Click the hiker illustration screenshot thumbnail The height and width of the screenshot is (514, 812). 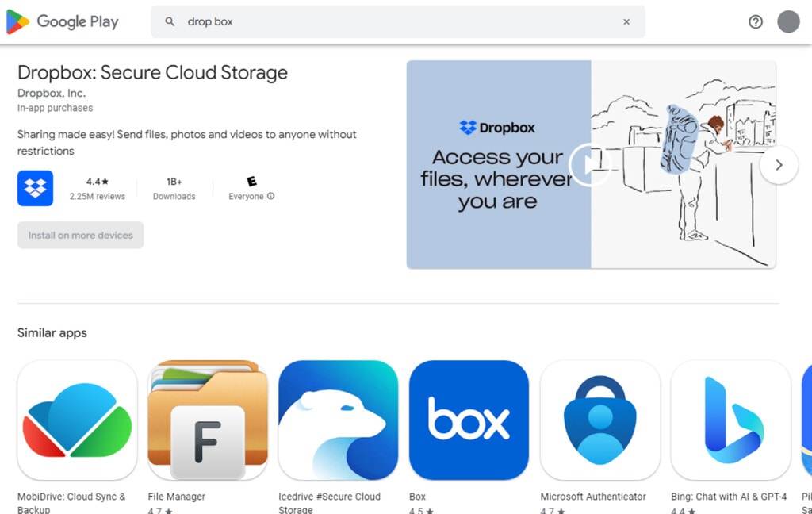[591, 165]
